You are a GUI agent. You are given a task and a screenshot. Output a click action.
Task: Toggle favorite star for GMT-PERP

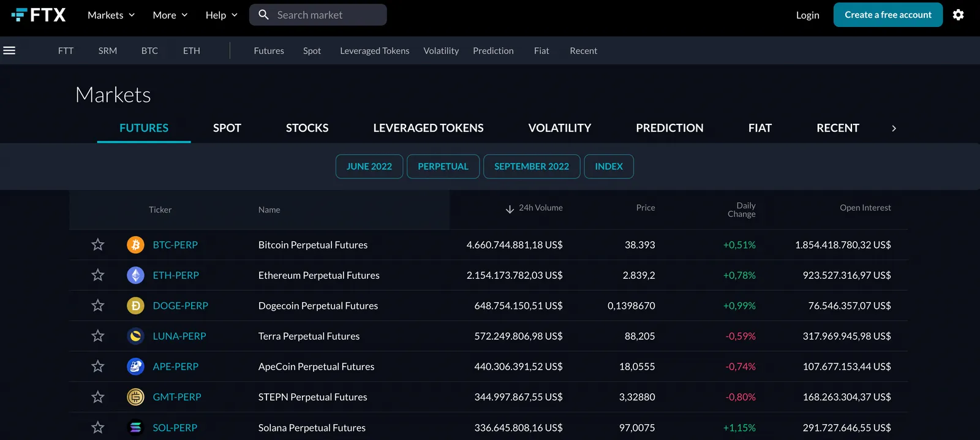pyautogui.click(x=98, y=397)
